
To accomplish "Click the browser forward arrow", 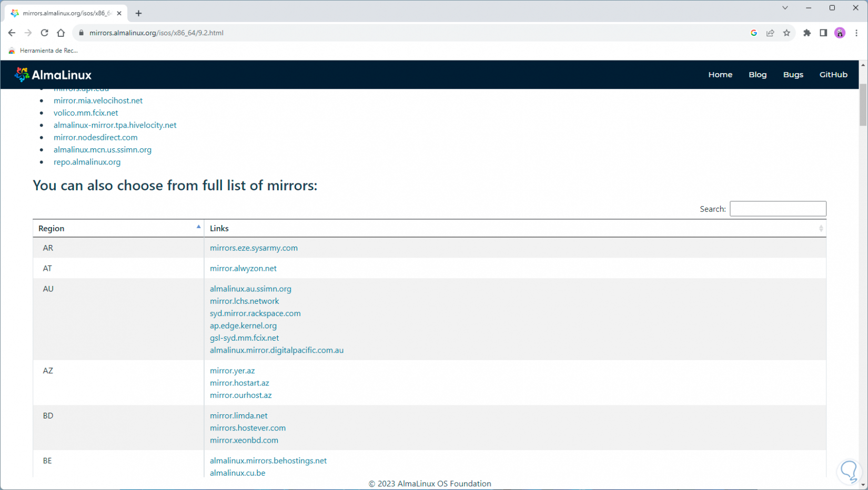I will tap(28, 33).
